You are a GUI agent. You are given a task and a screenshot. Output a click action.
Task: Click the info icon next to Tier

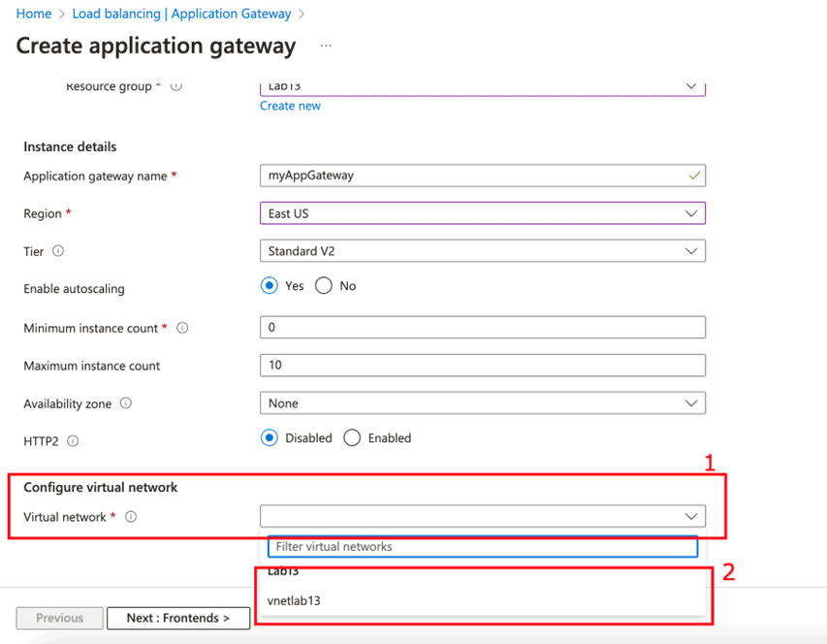59,251
